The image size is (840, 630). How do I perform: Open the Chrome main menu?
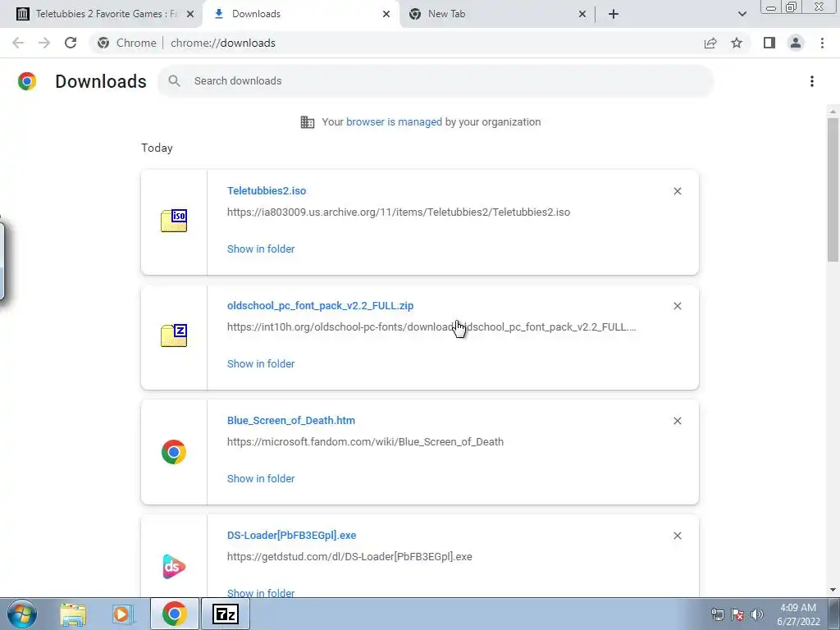click(x=822, y=43)
